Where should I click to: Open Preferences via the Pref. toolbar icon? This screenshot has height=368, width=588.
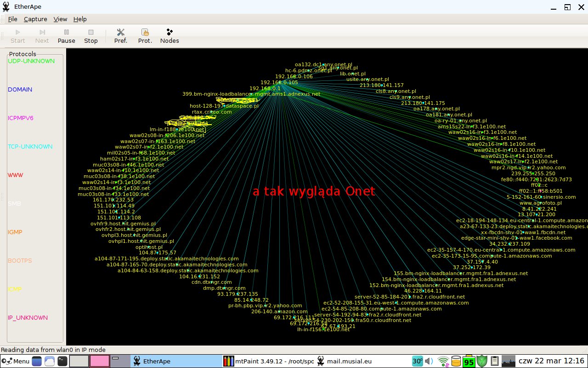[x=121, y=36]
